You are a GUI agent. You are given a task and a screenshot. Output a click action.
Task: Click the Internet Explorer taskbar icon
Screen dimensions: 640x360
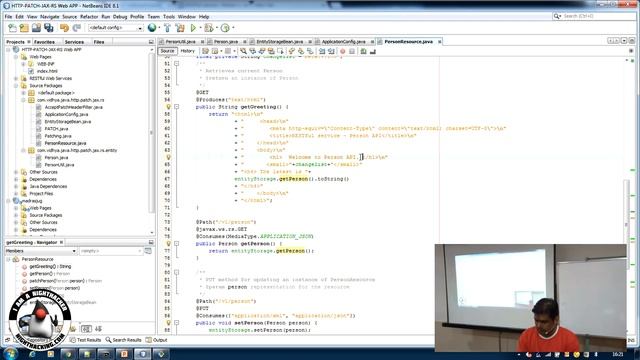coord(32,354)
